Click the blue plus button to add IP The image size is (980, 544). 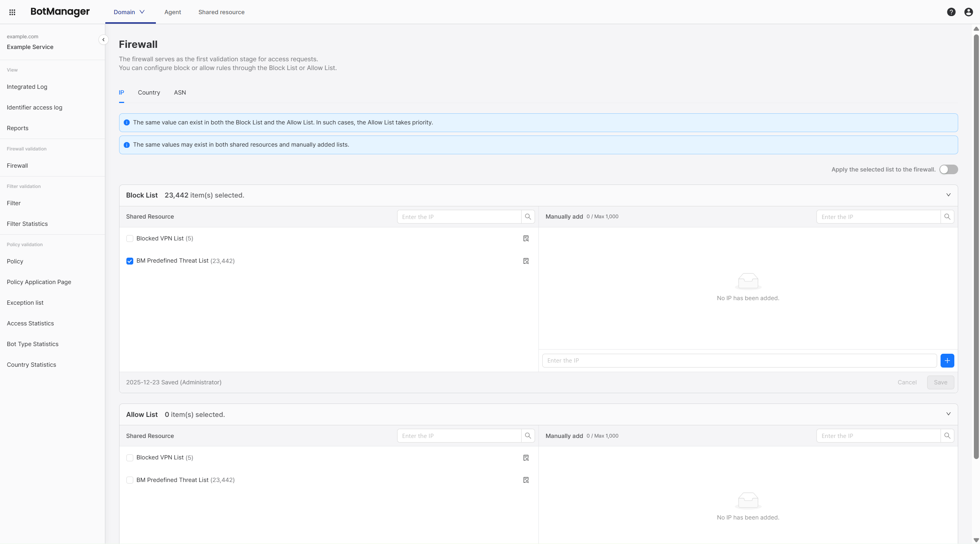coord(947,361)
